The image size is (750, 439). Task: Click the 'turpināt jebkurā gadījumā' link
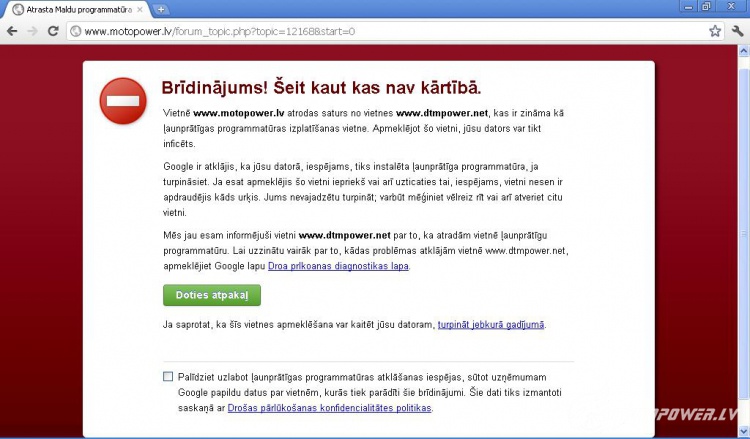click(x=491, y=325)
